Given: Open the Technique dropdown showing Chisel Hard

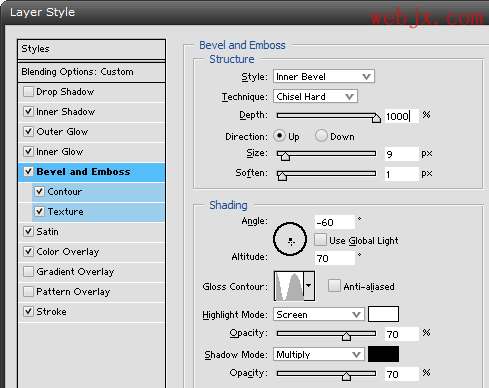Looking at the screenshot, I should 315,96.
